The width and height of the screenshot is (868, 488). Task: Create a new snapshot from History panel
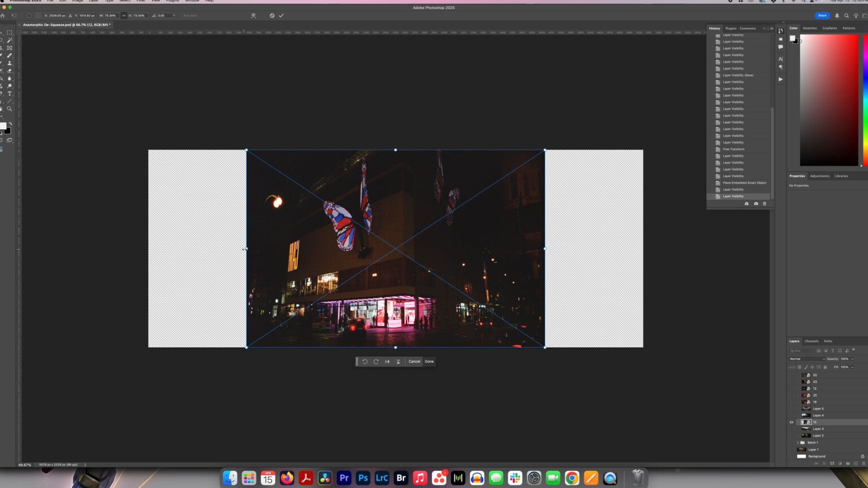pyautogui.click(x=756, y=203)
